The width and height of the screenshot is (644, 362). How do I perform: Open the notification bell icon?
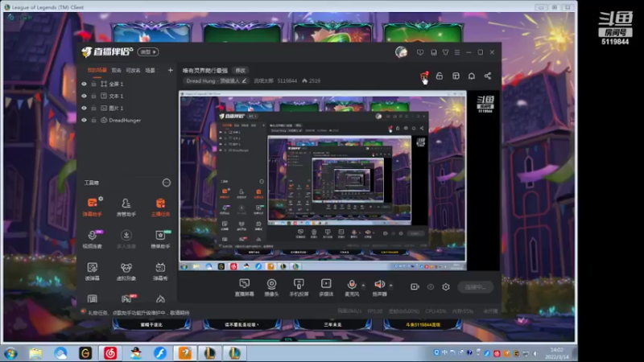click(x=472, y=76)
